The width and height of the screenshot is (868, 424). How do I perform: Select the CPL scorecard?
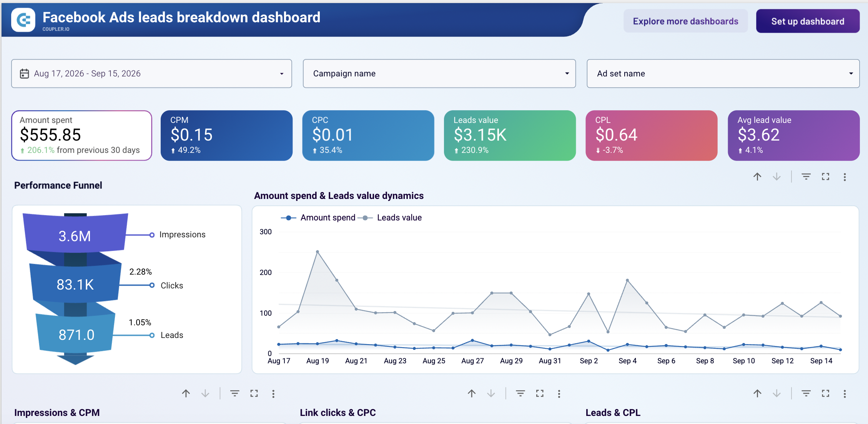pos(652,135)
